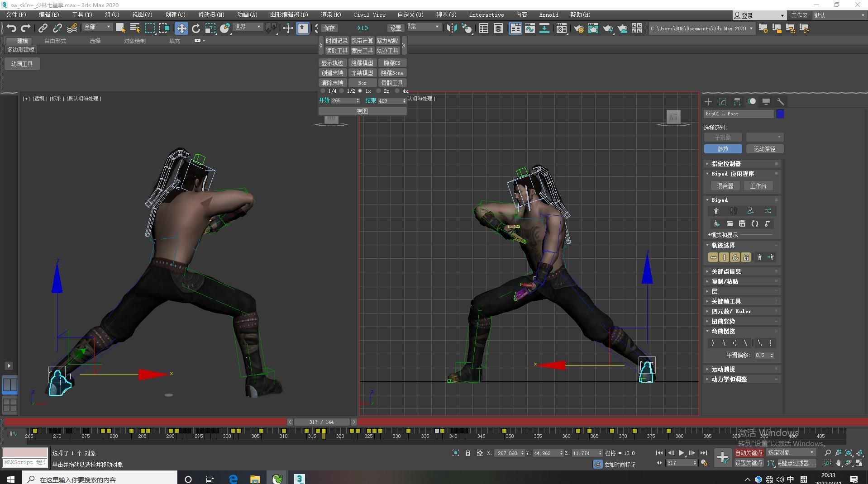
Task: Click the 运动路径 button
Action: [x=764, y=149]
